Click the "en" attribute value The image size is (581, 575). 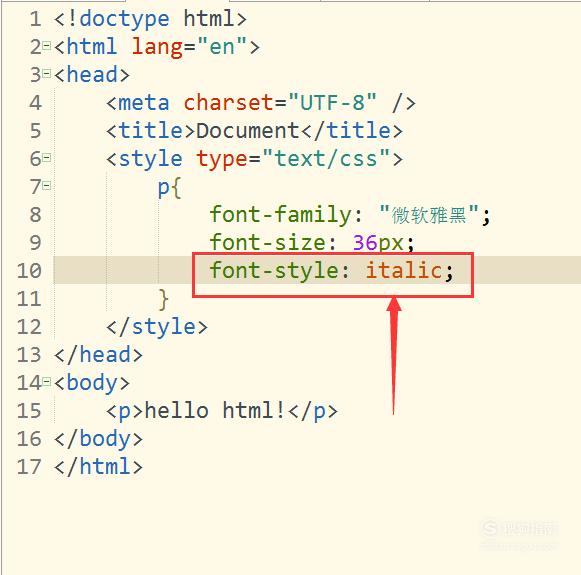[x=222, y=46]
